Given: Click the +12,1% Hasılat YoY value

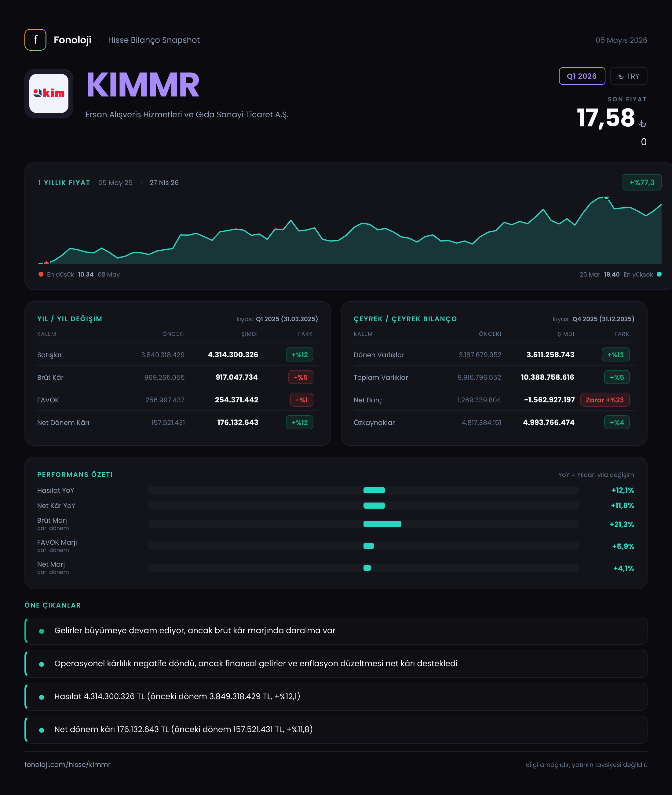Looking at the screenshot, I should 623,490.
